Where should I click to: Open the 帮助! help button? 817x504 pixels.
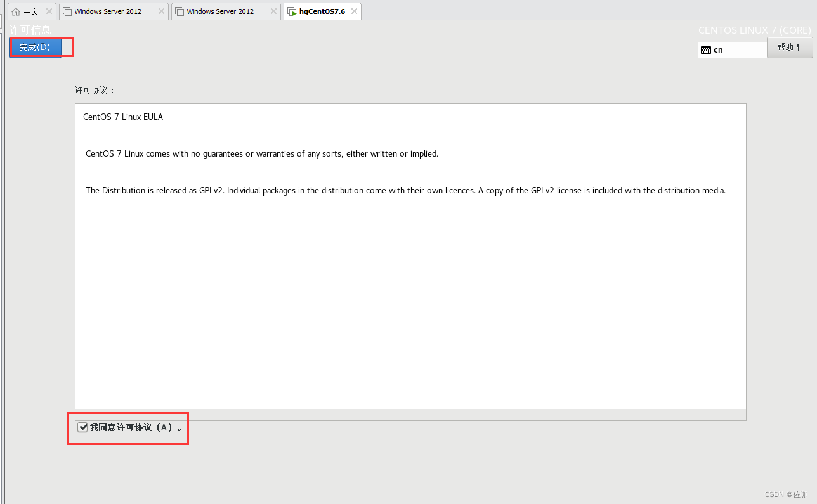point(790,48)
